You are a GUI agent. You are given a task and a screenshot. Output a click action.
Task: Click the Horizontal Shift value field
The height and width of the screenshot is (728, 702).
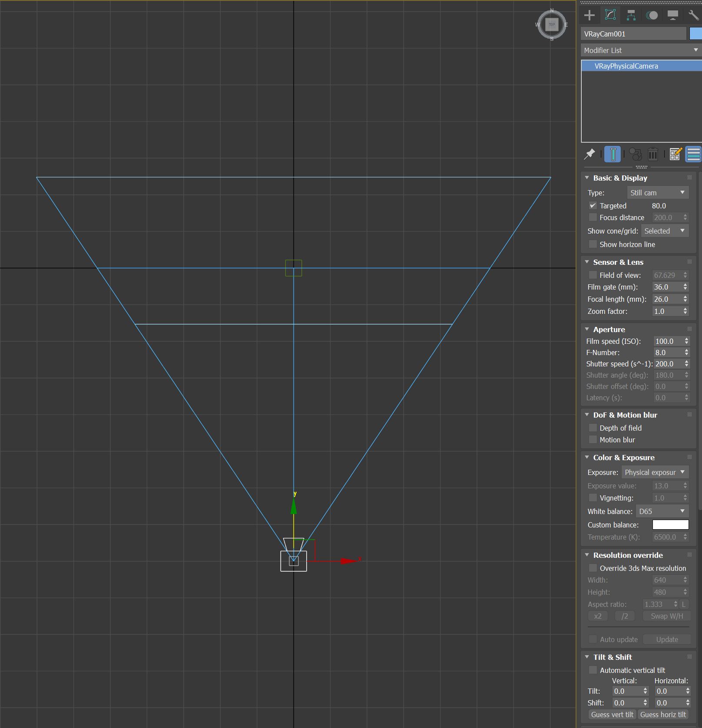(x=669, y=703)
